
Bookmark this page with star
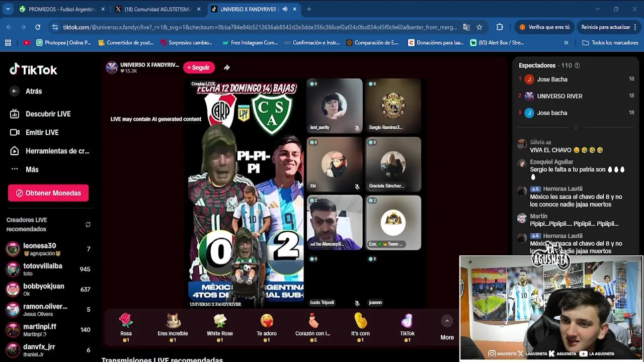pyautogui.click(x=479, y=27)
